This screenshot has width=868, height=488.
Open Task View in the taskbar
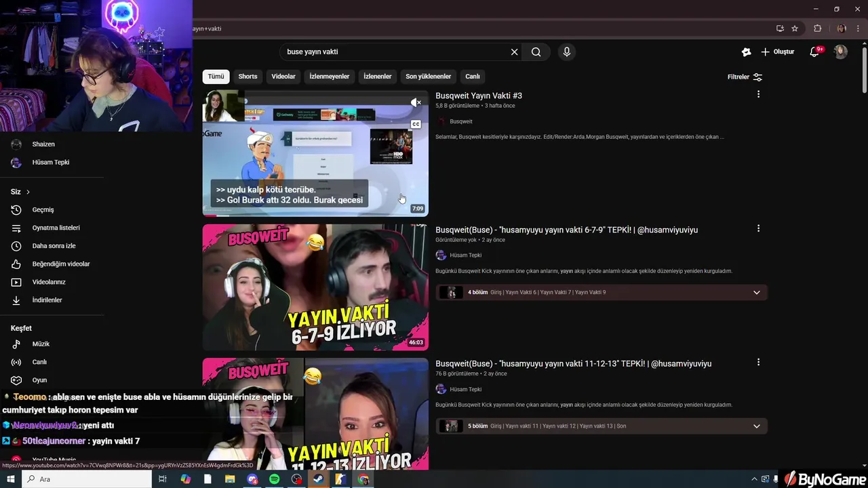(163, 479)
